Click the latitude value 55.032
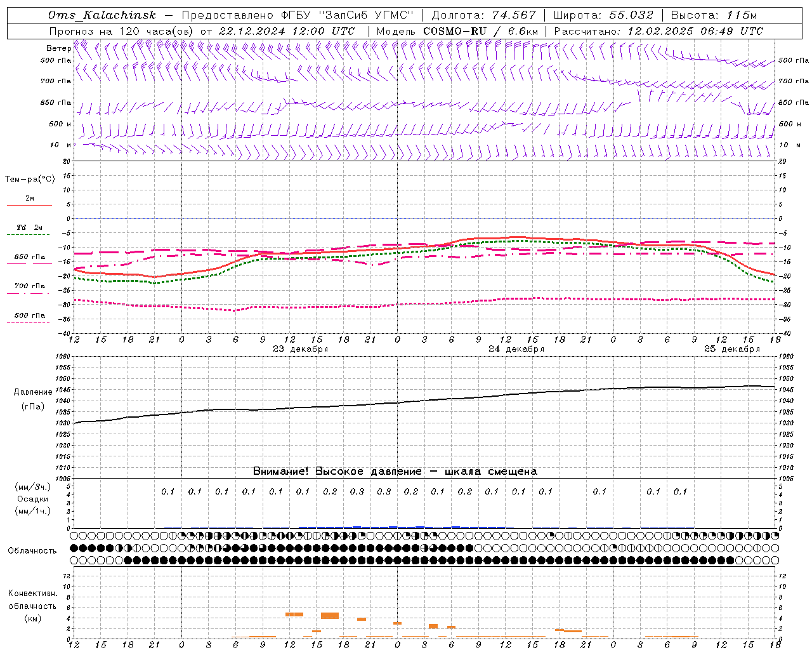812x650 pixels. [631, 15]
